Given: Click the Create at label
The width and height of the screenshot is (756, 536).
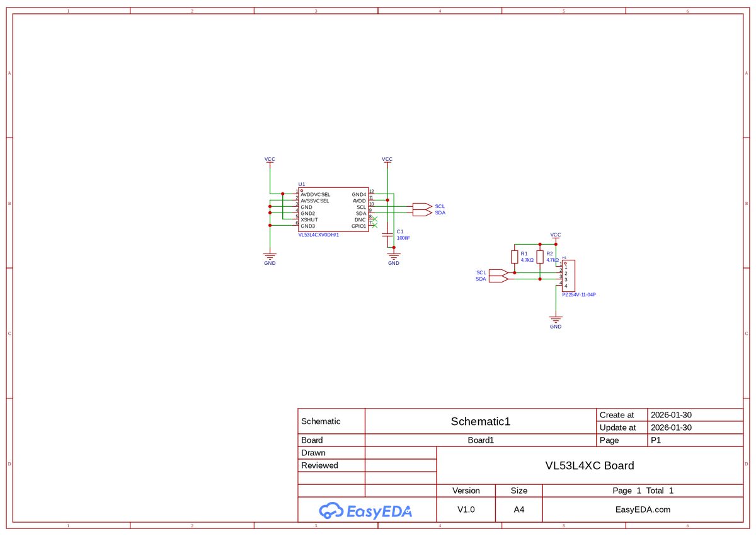Looking at the screenshot, I should coord(617,415).
